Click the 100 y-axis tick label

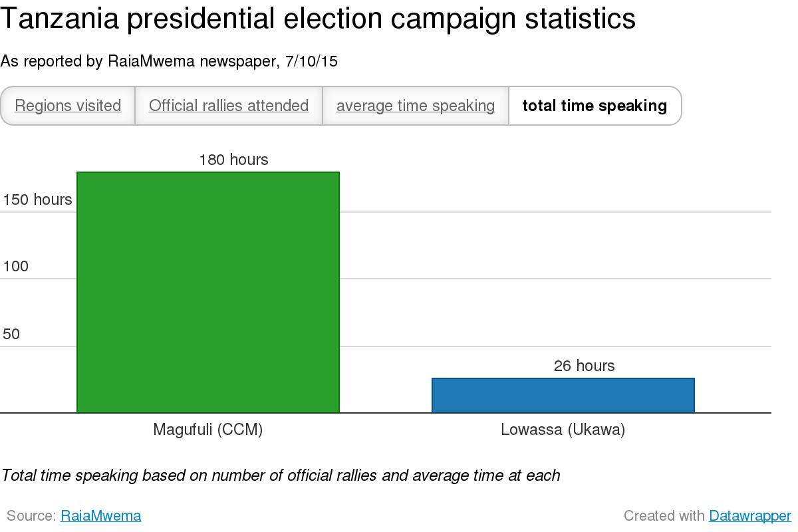(x=16, y=267)
